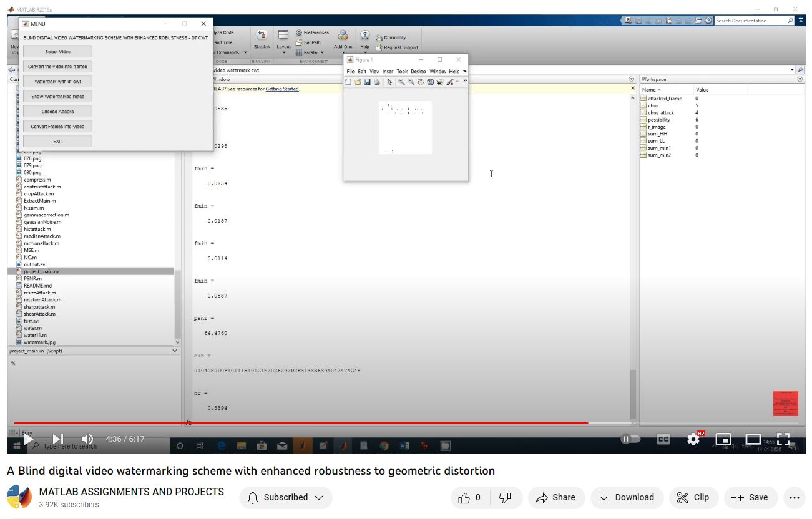The height and width of the screenshot is (519, 812).
Task: Select the Brush data tool in Figure 1
Action: pyautogui.click(x=450, y=82)
